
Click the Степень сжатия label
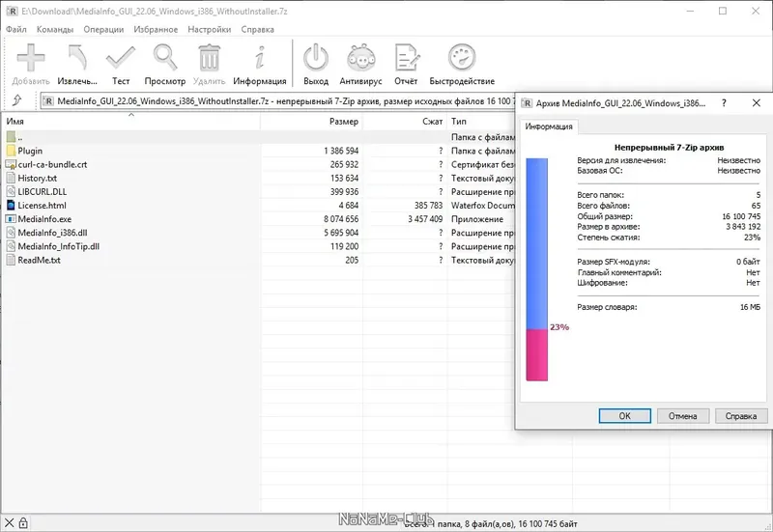[609, 238]
